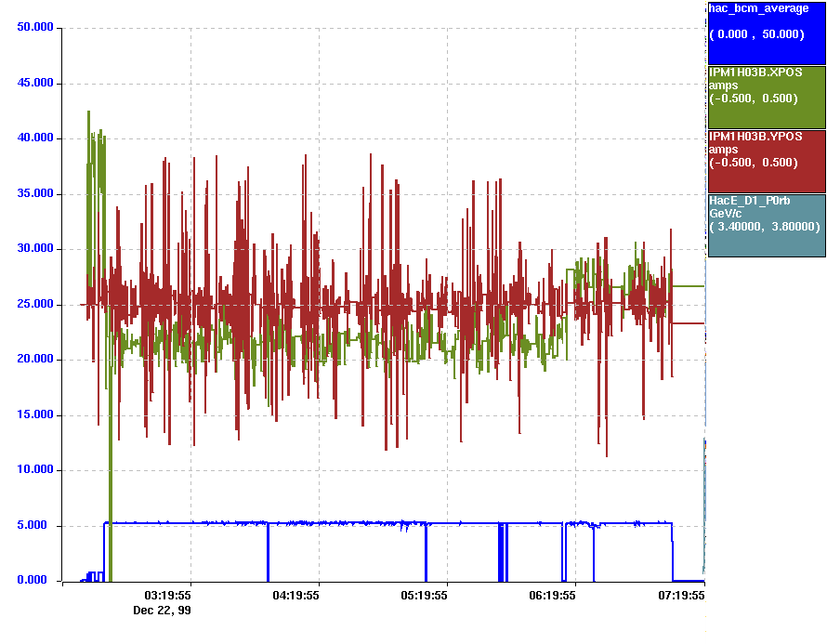Select the HacE_D1_P0rb legend entry
827x644 pixels.
pyautogui.click(x=766, y=225)
